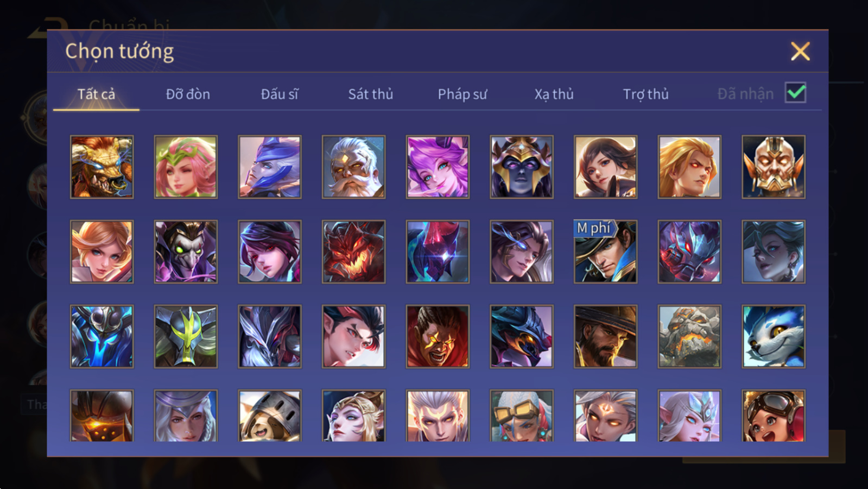
Task: Choose the stone golem hero portrait
Action: click(689, 336)
